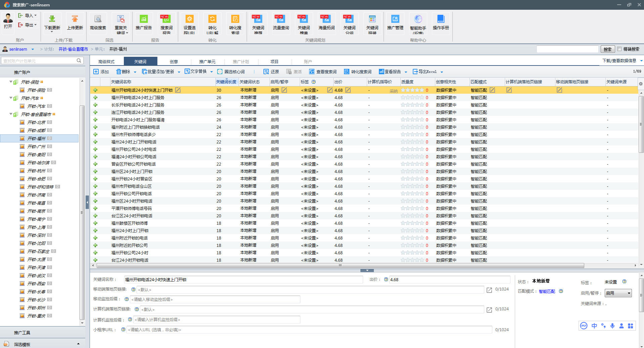Click the 搜索 button

pos(607,49)
